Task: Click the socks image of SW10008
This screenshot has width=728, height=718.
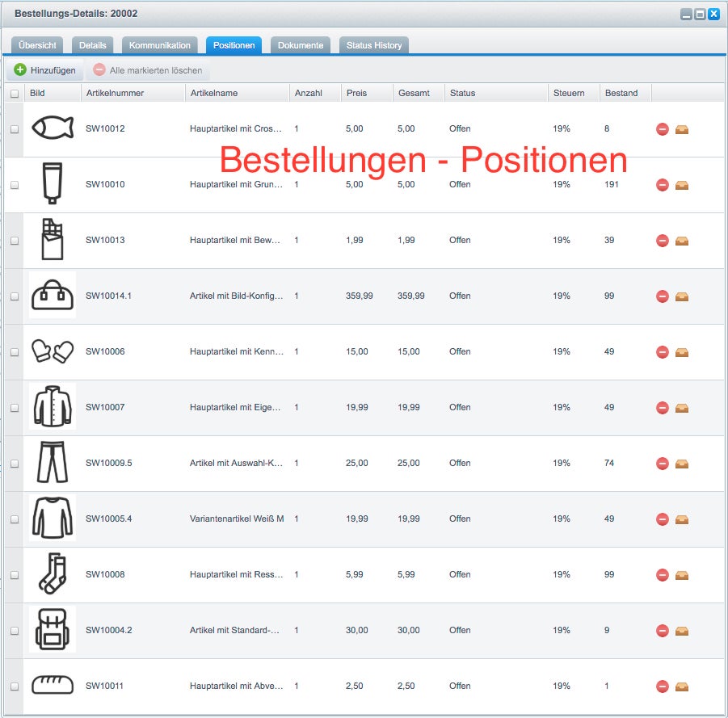Action: [x=53, y=573]
